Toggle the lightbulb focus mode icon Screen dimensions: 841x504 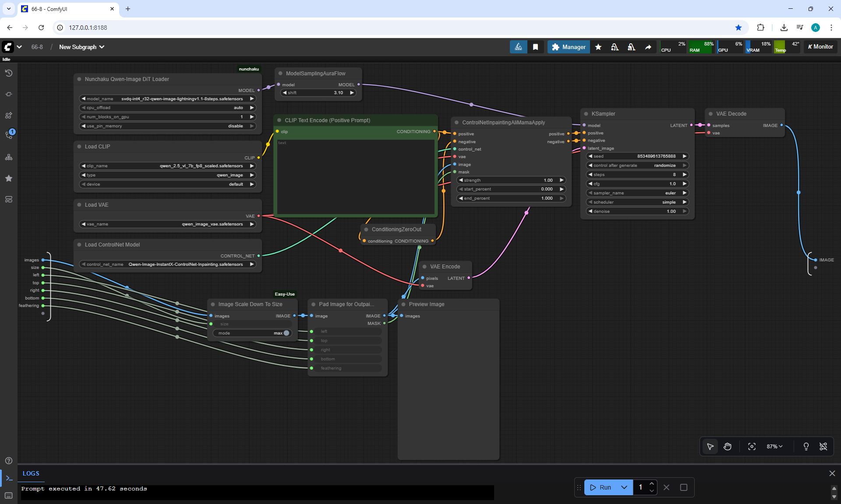click(x=806, y=446)
